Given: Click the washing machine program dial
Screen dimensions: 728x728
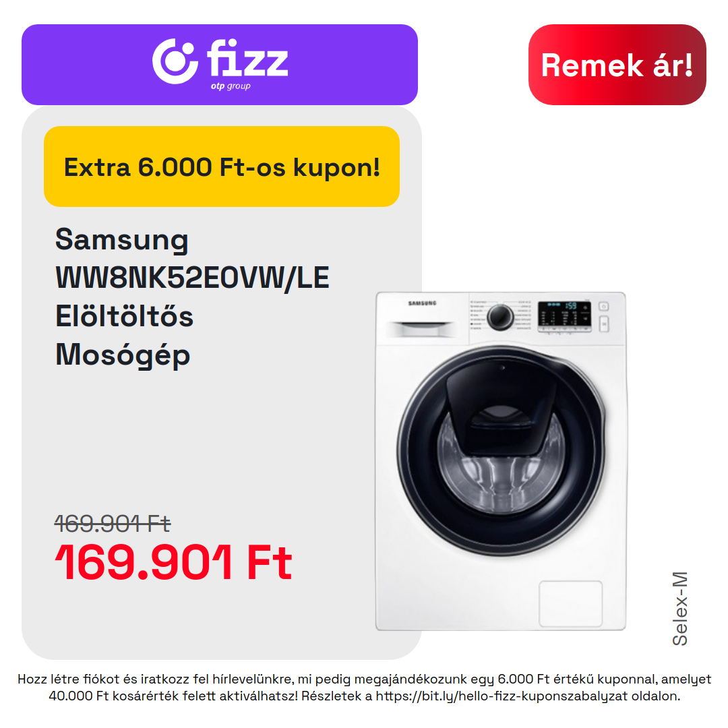Looking at the screenshot, I should (500, 317).
